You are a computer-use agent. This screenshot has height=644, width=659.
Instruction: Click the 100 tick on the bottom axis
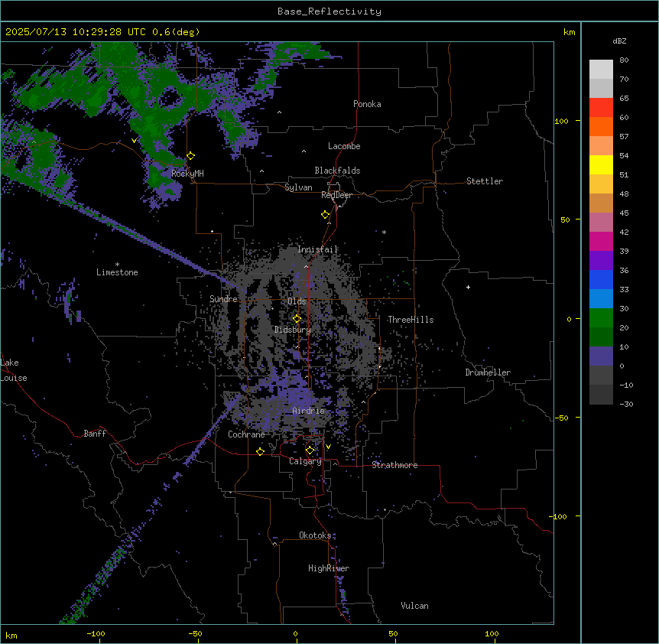(x=492, y=634)
